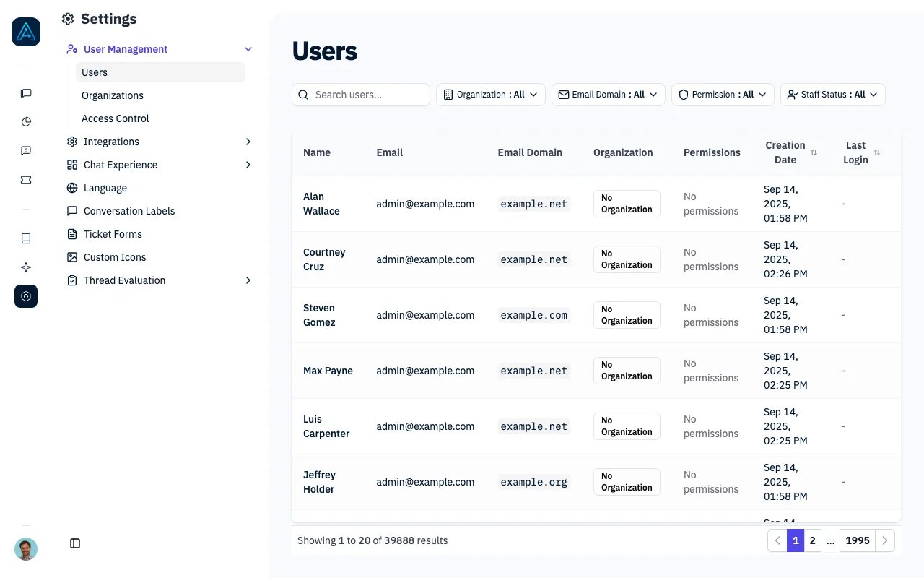Click Permission filter shield icon
This screenshot has height=578, width=924.
pyautogui.click(x=684, y=95)
